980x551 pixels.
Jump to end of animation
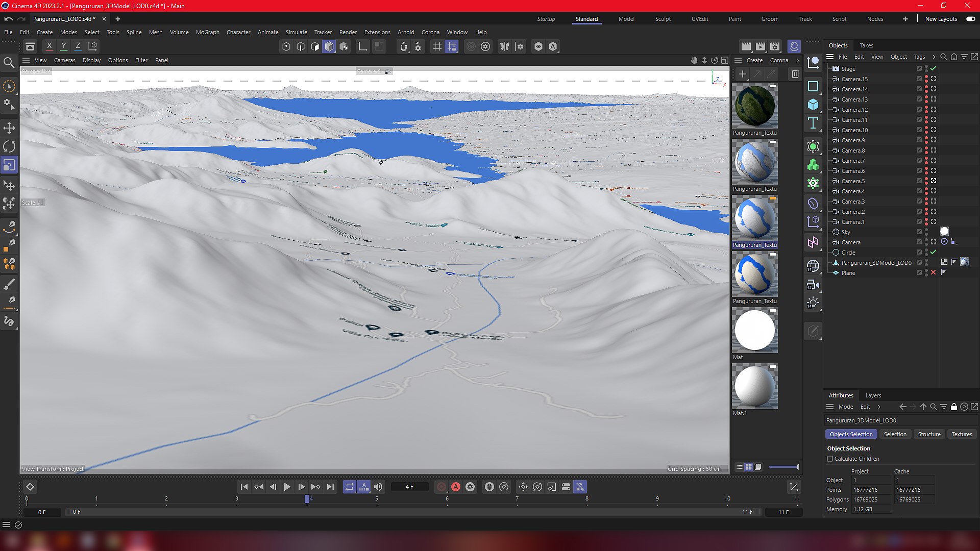point(330,487)
